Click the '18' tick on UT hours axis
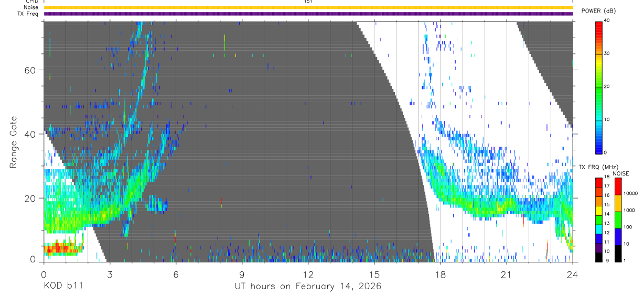The height and width of the screenshot is (297, 644). click(x=441, y=274)
